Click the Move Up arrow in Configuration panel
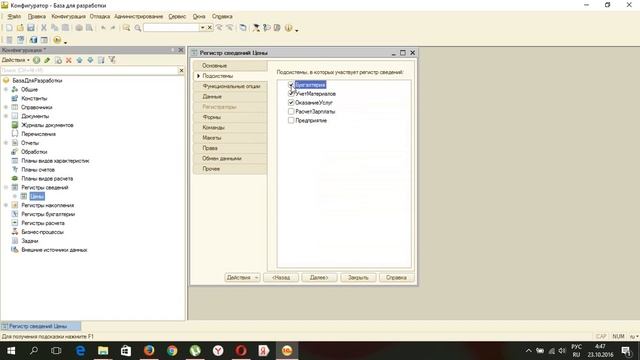 pyautogui.click(x=80, y=60)
